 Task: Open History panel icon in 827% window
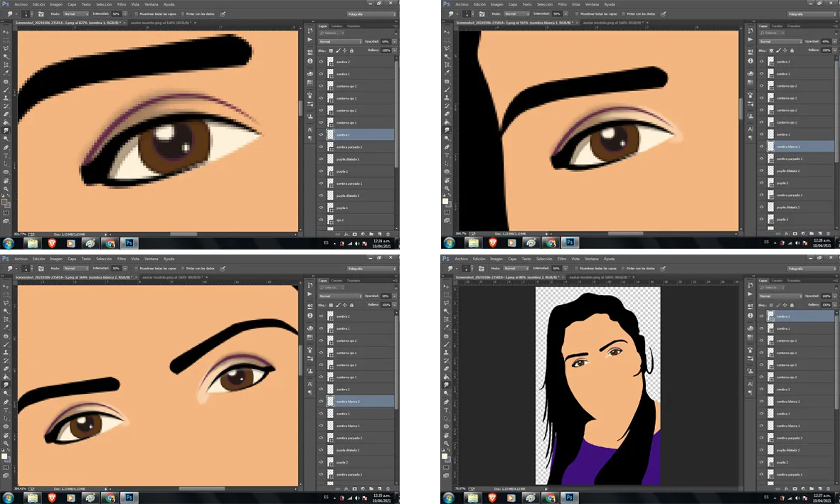pyautogui.click(x=310, y=31)
